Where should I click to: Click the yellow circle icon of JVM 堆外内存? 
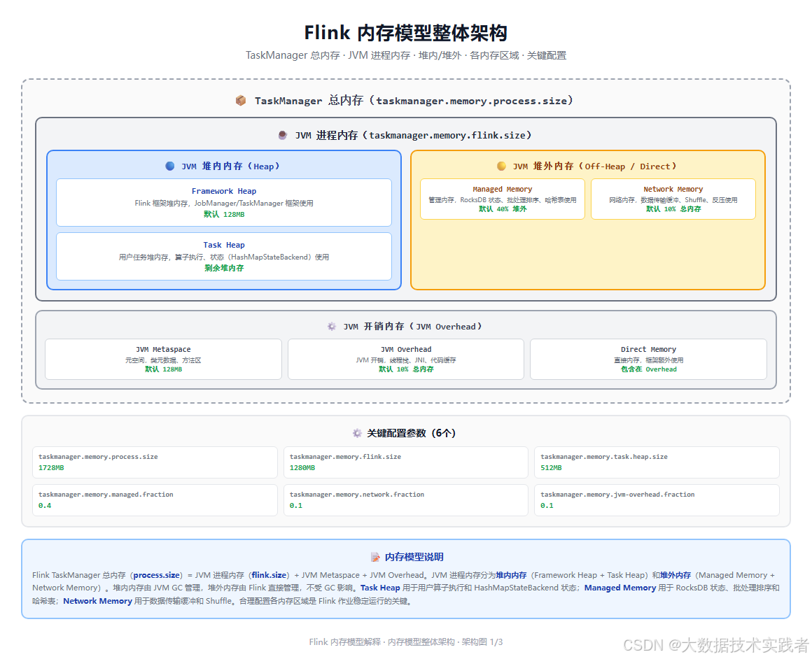click(x=501, y=166)
